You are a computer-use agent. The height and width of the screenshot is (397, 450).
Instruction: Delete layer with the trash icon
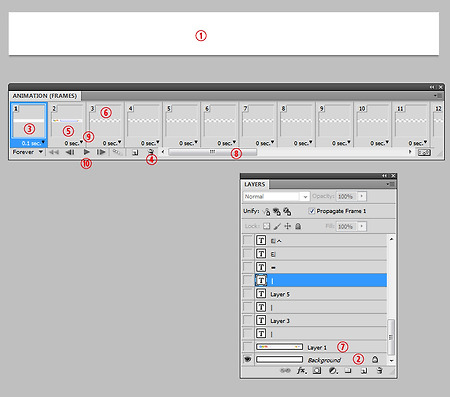pyautogui.click(x=379, y=370)
